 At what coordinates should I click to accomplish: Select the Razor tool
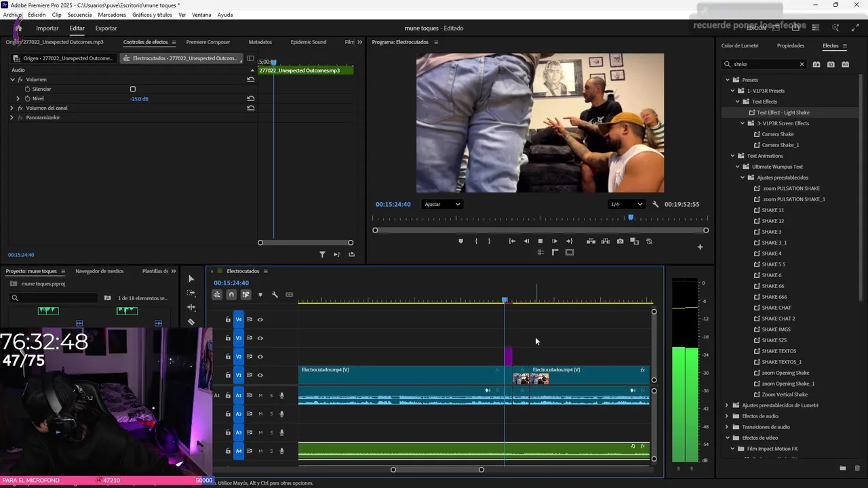tap(191, 322)
